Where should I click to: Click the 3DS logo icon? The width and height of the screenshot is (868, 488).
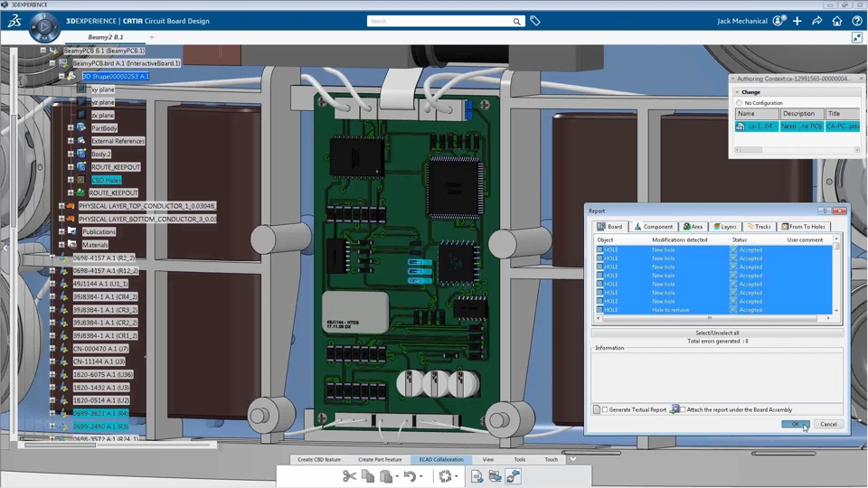[14, 21]
